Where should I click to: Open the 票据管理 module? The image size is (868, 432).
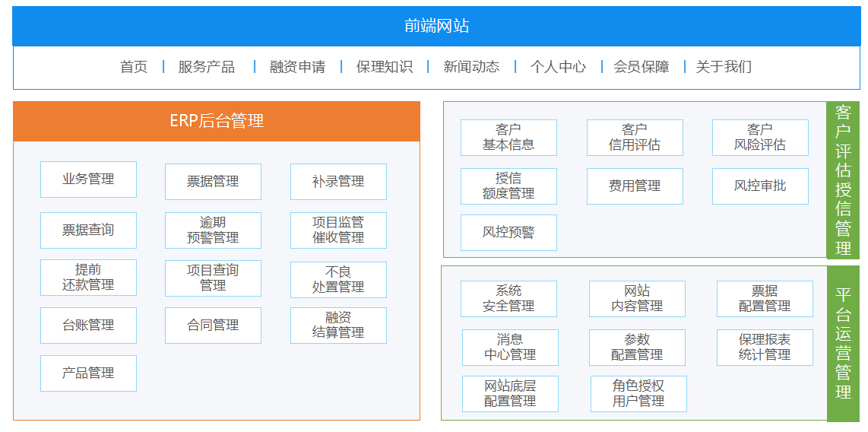pos(213,182)
